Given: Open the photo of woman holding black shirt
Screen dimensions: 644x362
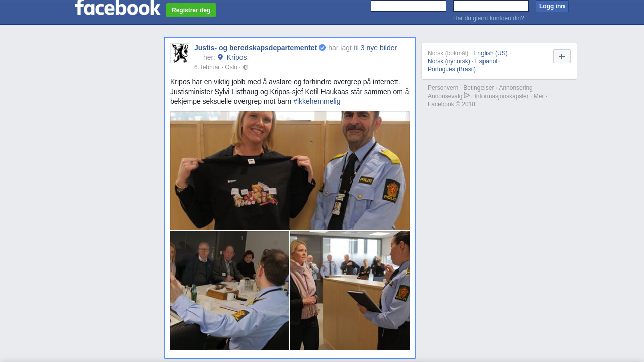Looking at the screenshot, I should [x=290, y=171].
